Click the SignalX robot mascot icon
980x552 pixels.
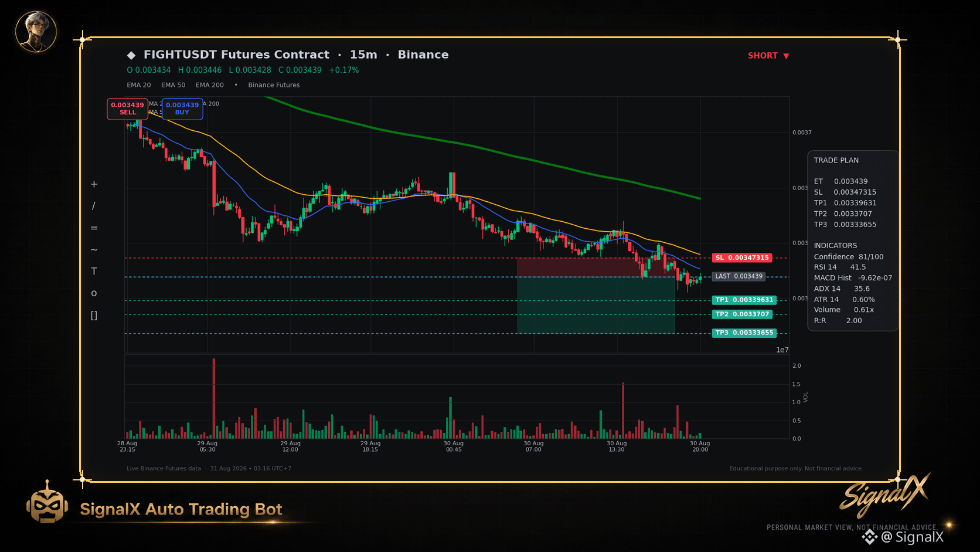47,503
